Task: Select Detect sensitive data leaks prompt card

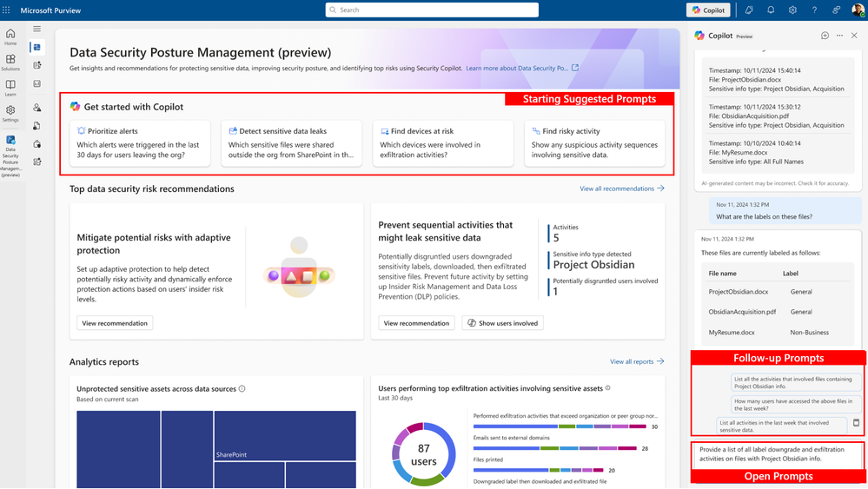Action: tap(291, 143)
